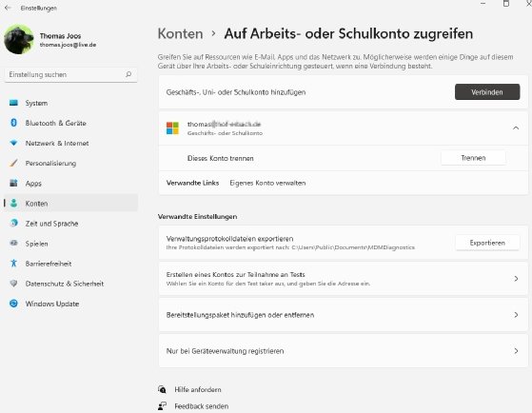Open Zeit und Sprache settings
Image resolution: width=532 pixels, height=413 pixels.
tap(71, 223)
